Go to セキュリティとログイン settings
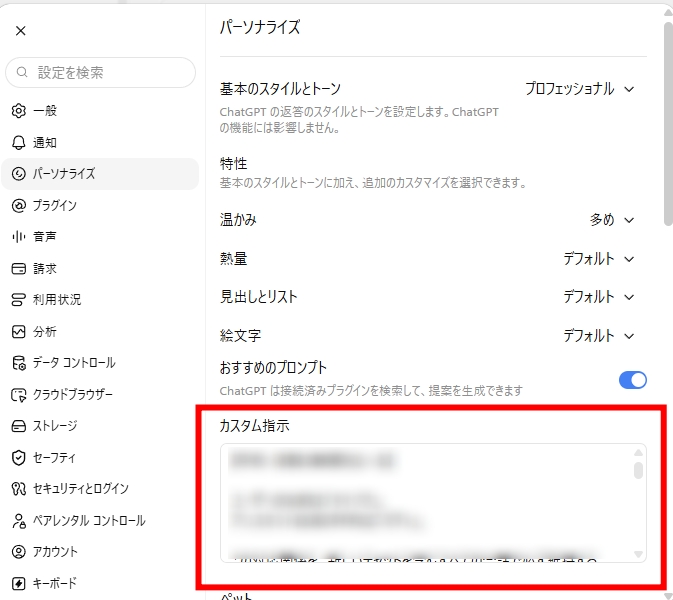 (x=100, y=489)
